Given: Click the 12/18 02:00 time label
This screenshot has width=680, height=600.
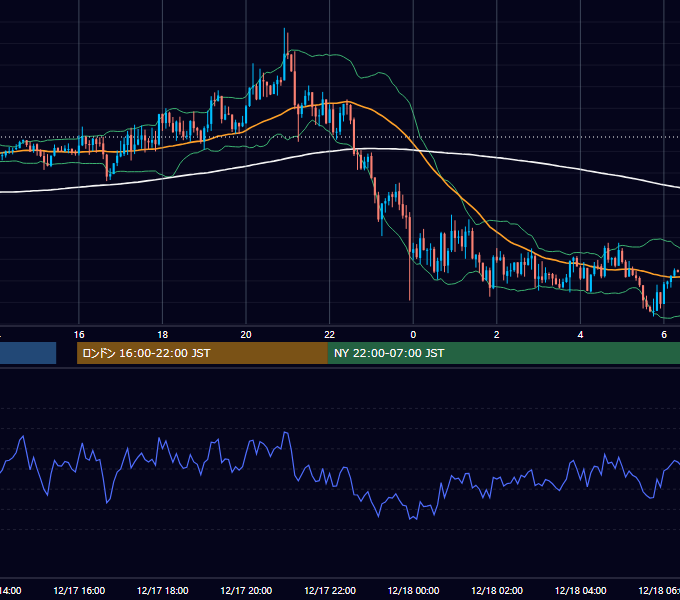Looking at the screenshot, I should pos(497,590).
